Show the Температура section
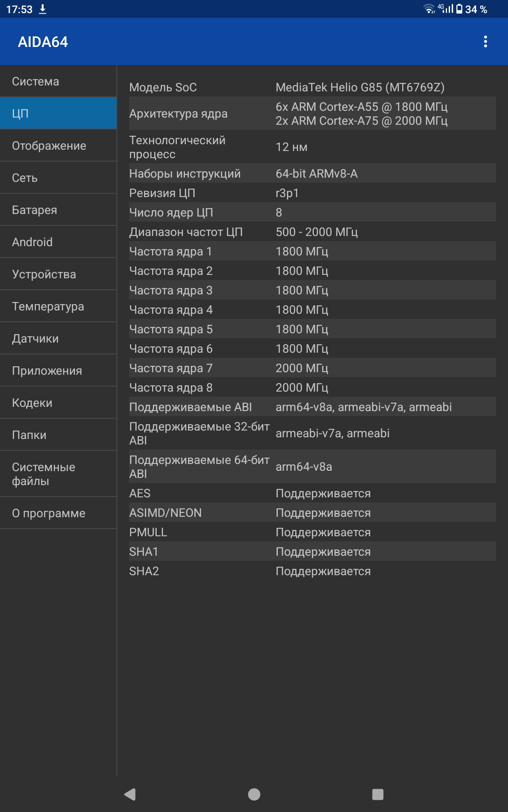This screenshot has width=508, height=812. pos(58,306)
